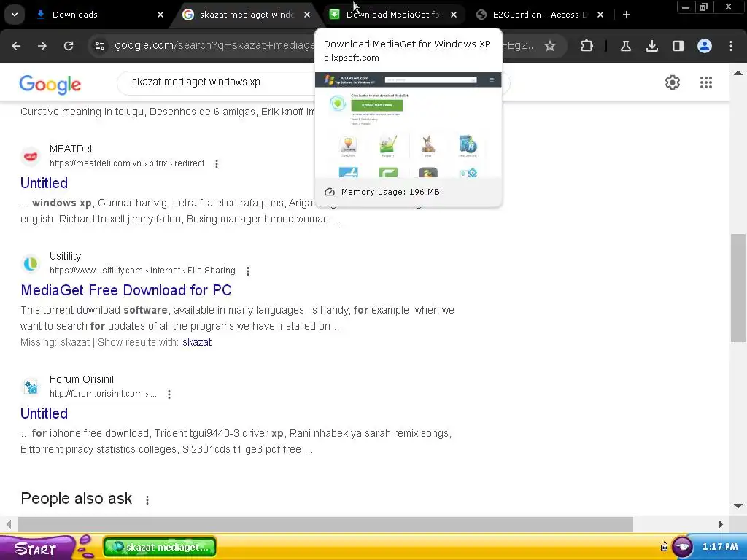Open Usitility result options menu
Viewport: 747px width, 560px height.
[248, 271]
